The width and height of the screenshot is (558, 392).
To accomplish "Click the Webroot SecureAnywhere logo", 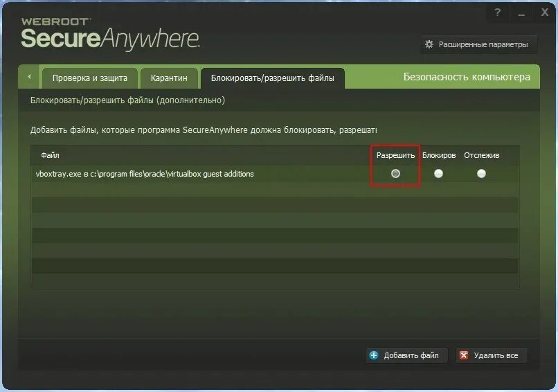I will pyautogui.click(x=110, y=34).
